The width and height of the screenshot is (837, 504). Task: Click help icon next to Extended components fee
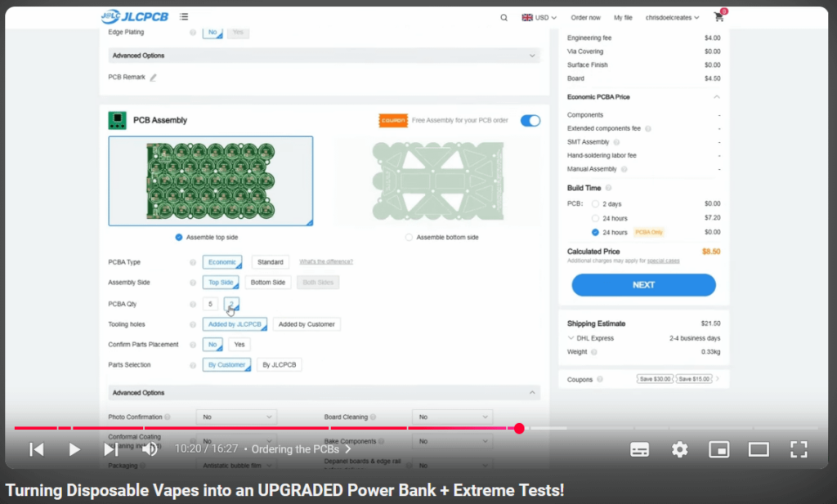coord(648,128)
